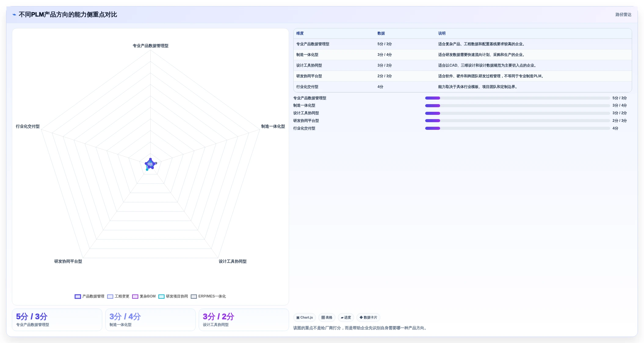Click the chart title 不同PLM产品方向的能力侧重点对比
Image resolution: width=644 pixels, height=343 pixels.
pyautogui.click(x=68, y=15)
